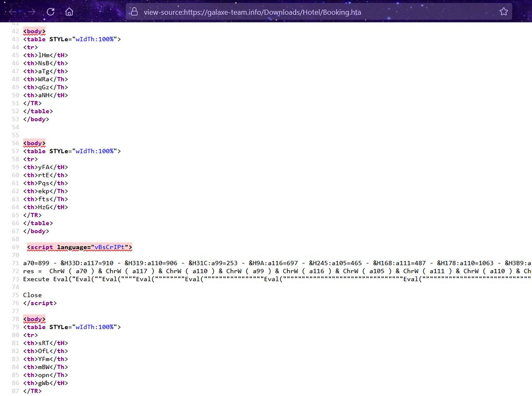
Task: Click the res = ChrW line 72
Action: (278, 271)
